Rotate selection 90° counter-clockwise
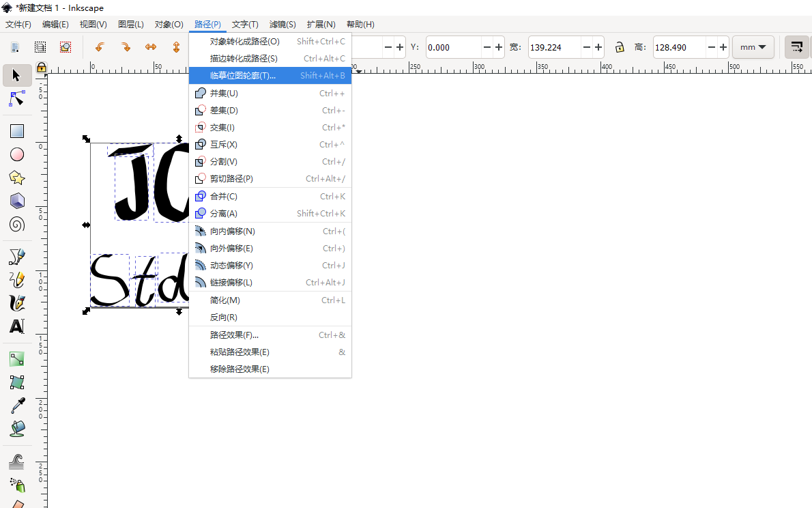Screen dimensions: 812x508 pyautogui.click(x=100, y=47)
